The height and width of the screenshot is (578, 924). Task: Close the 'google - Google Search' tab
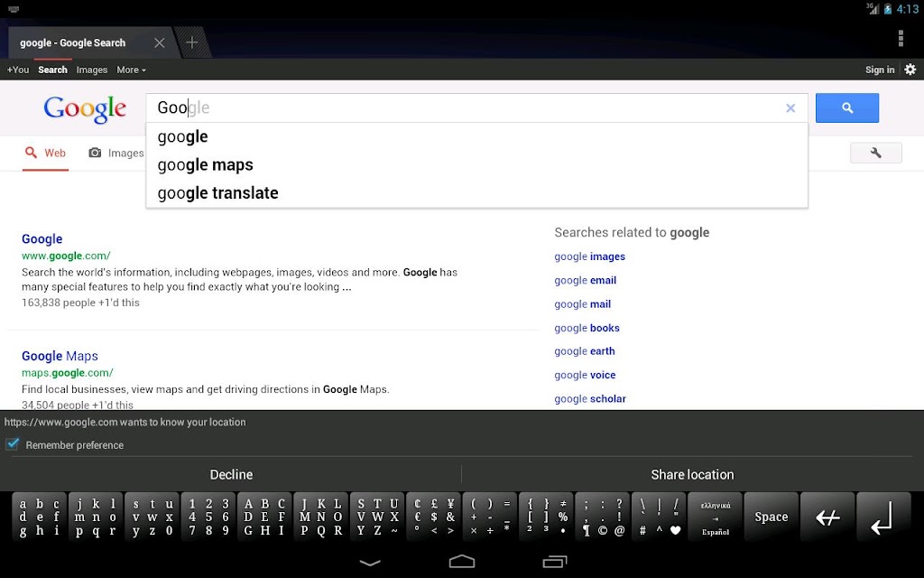(159, 42)
